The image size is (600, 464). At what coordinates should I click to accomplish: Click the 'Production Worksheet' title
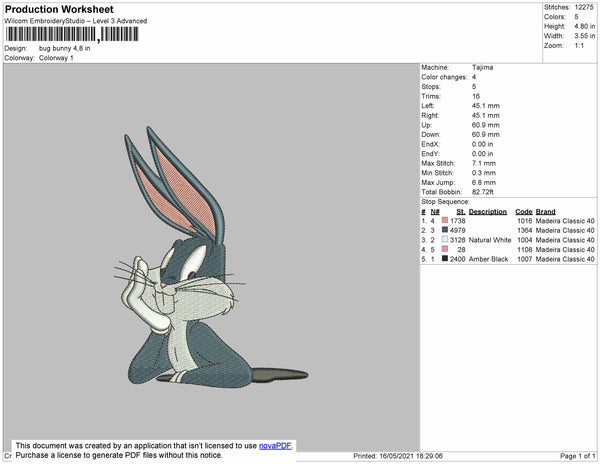(59, 10)
